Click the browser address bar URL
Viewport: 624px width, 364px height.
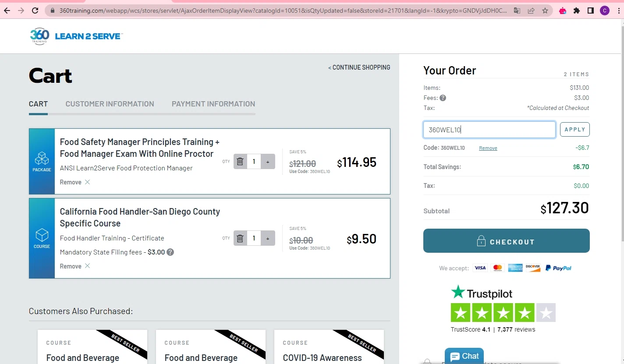283,11
